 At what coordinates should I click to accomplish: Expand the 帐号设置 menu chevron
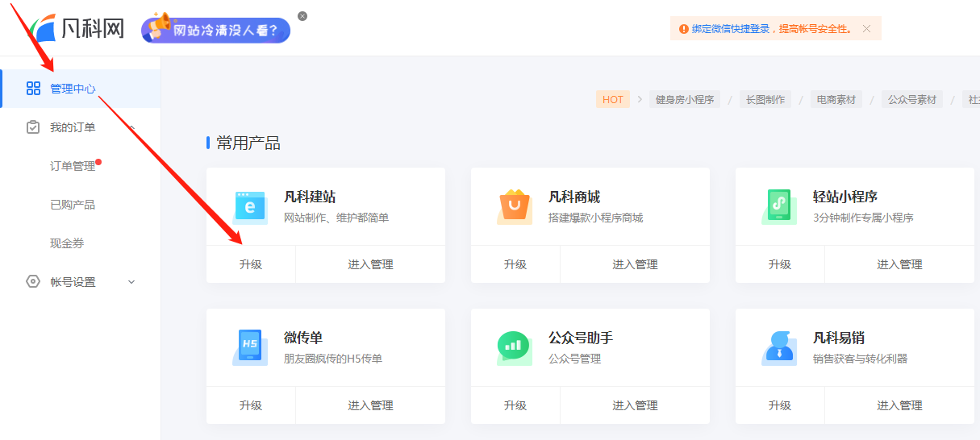(131, 282)
